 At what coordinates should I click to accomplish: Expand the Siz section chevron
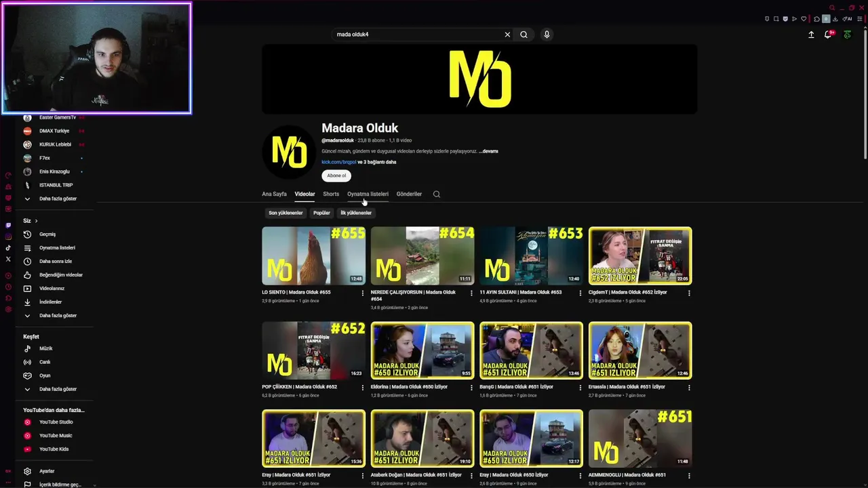[x=36, y=221]
